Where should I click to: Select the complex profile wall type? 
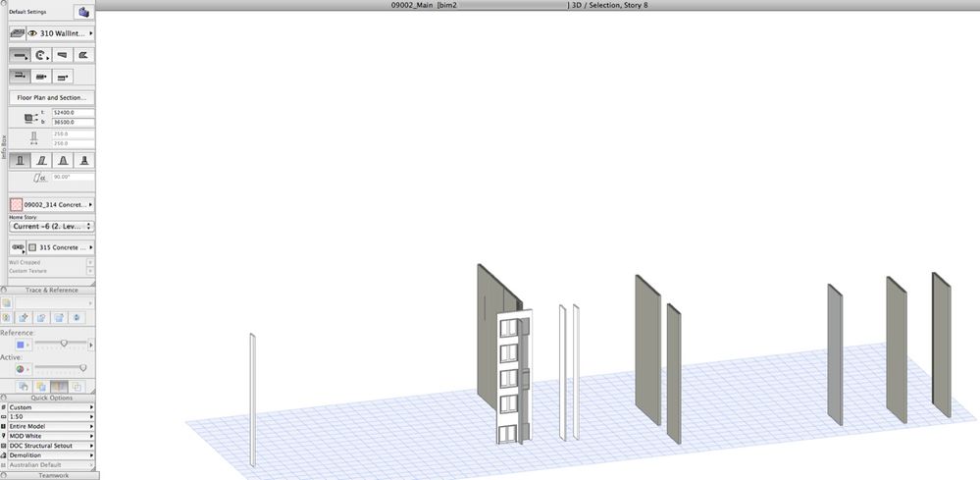click(83, 161)
